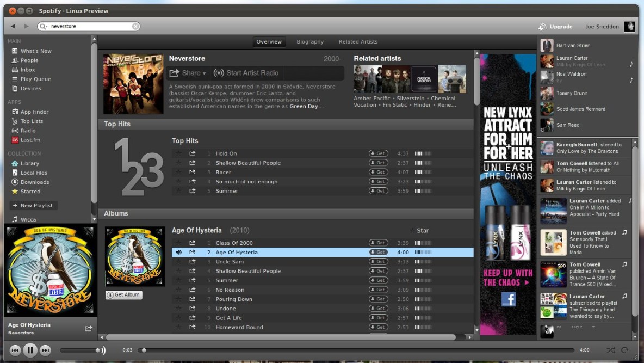The width and height of the screenshot is (644, 363).
Task: Star the Uncle Sam track
Action: (x=178, y=261)
